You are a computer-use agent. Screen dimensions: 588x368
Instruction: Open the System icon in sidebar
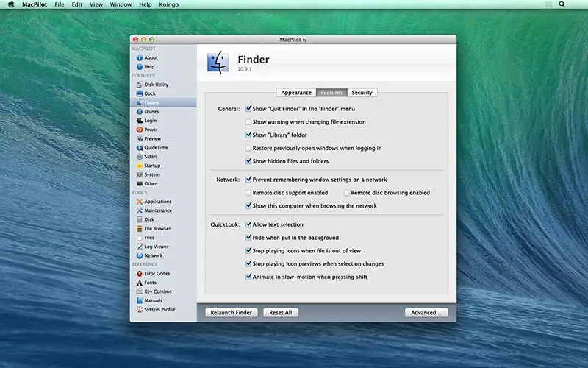140,175
